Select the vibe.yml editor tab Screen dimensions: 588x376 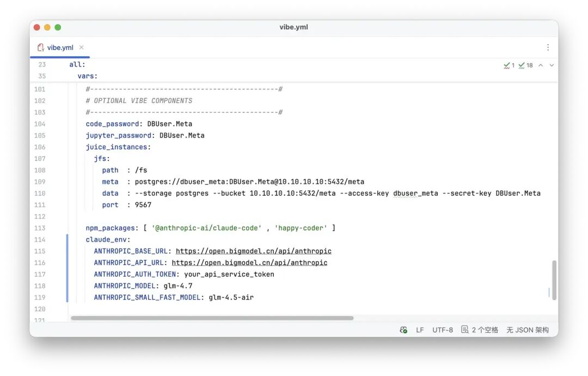click(60, 47)
